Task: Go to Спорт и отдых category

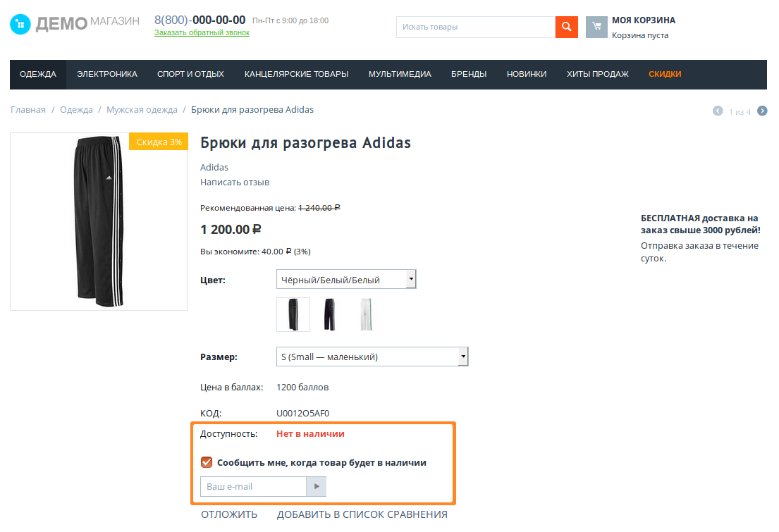Action: click(x=190, y=74)
